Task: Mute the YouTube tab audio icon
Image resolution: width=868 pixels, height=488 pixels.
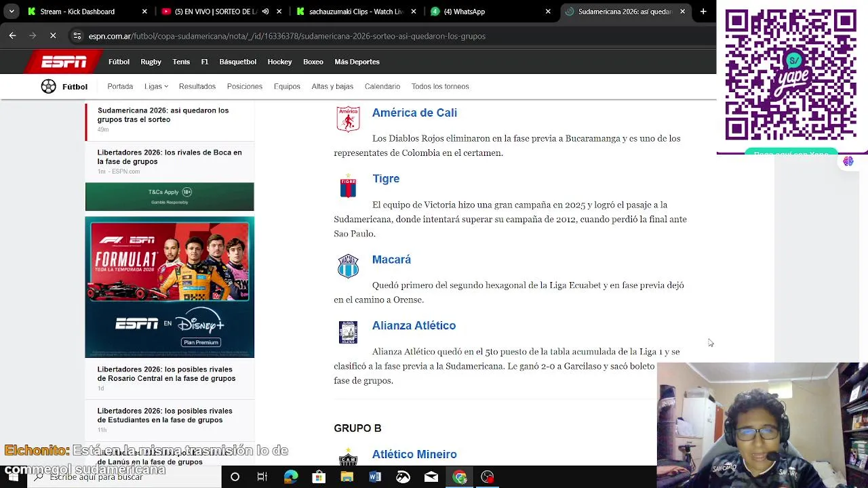Action: click(265, 12)
